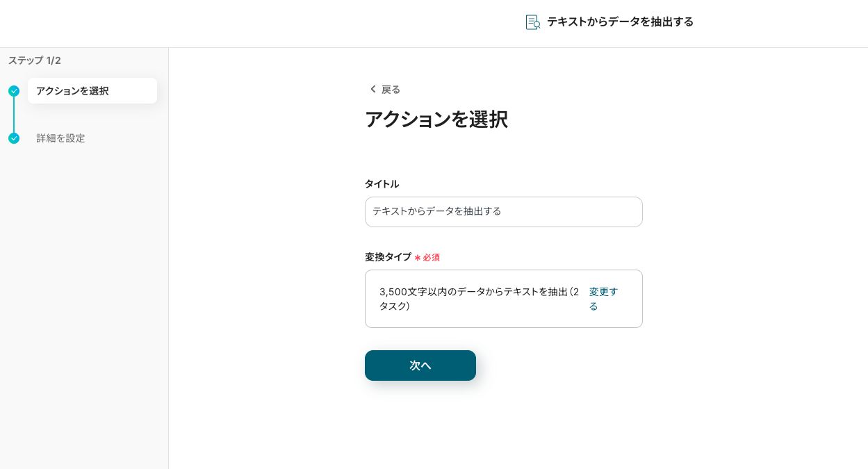This screenshot has height=469, width=868.
Task: Focus the タイトル text input field
Action: click(x=503, y=212)
